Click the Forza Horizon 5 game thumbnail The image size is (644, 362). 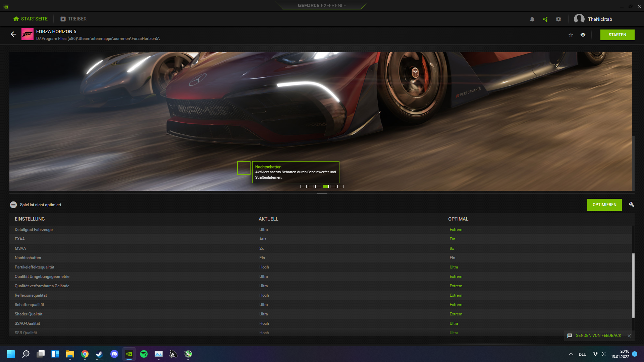tap(27, 34)
